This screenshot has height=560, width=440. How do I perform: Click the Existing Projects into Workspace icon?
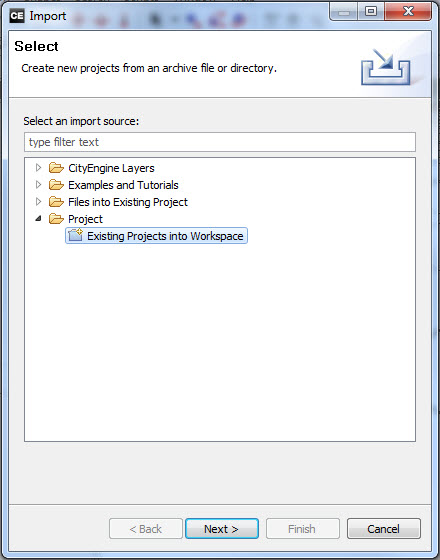[x=75, y=236]
